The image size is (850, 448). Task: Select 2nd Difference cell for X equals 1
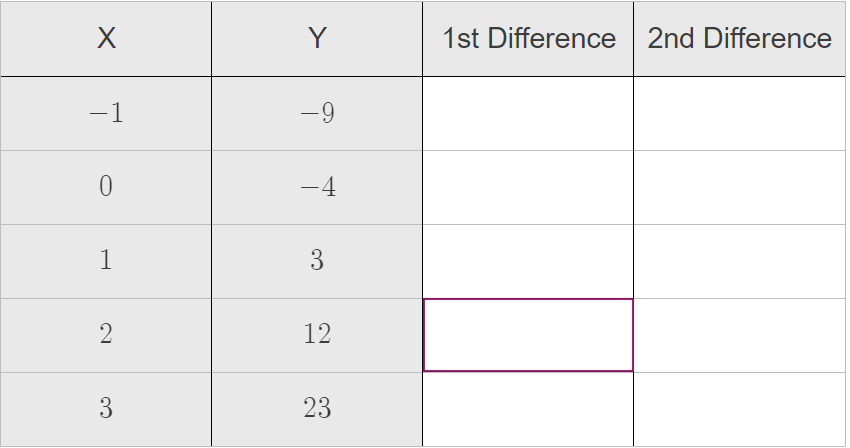coord(739,261)
